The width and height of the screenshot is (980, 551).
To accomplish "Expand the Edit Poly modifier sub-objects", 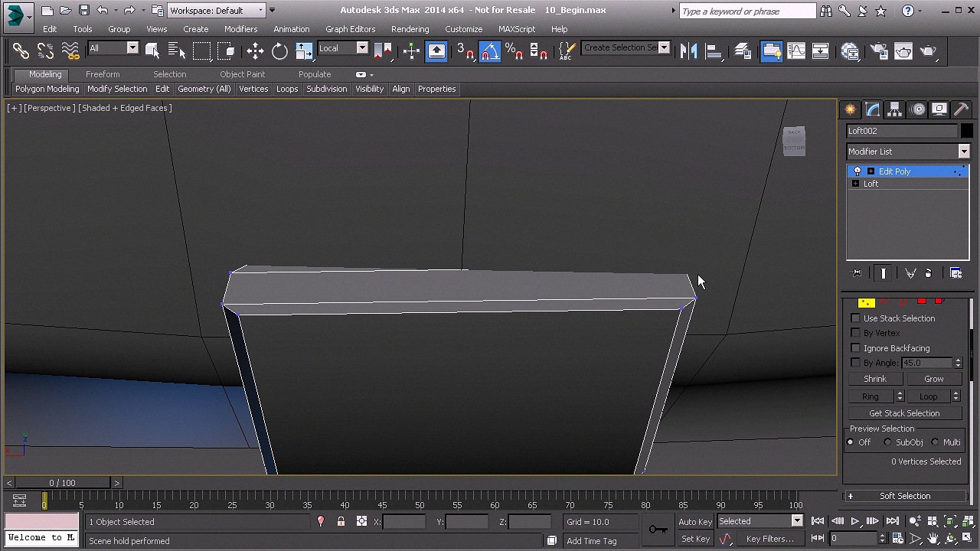I will [x=871, y=171].
